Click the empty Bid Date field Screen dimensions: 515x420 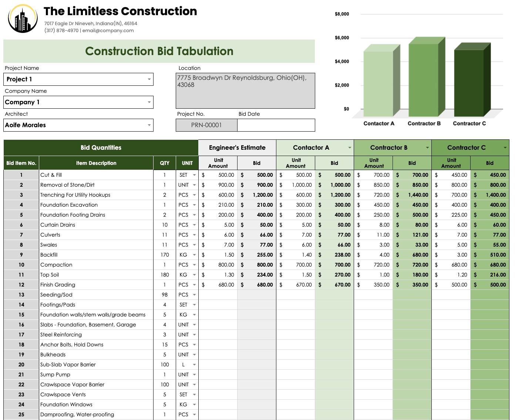pos(276,125)
